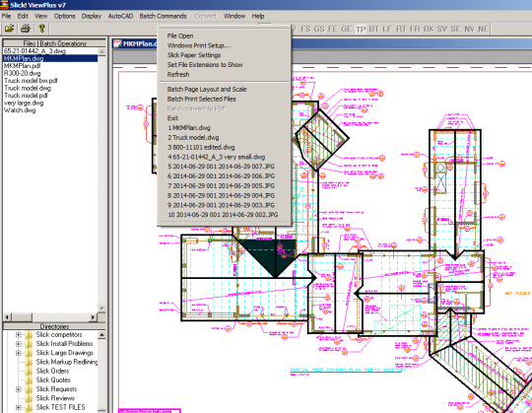Select Truck model bw.pdf in file list
The width and height of the screenshot is (532, 413).
[x=31, y=81]
